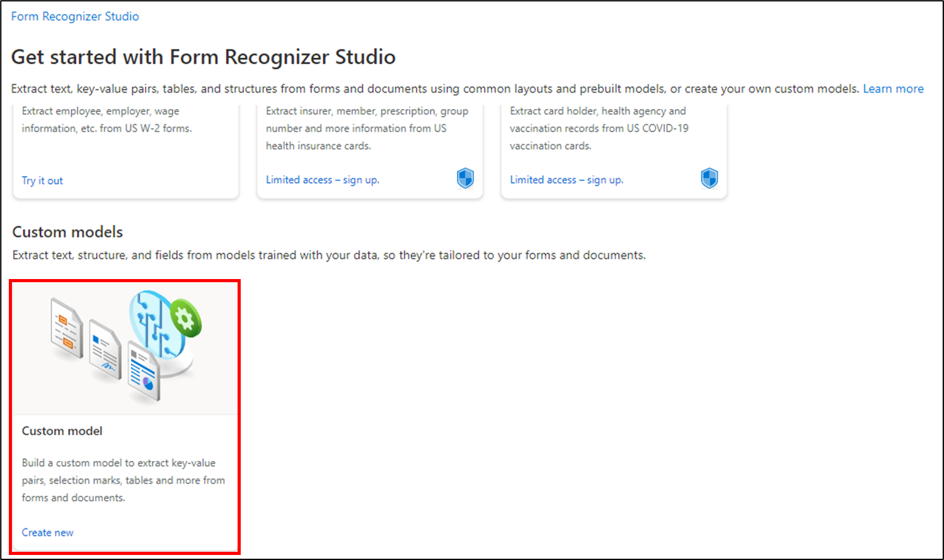
Task: Click the Custom model illustration thumbnail
Action: tap(125, 345)
